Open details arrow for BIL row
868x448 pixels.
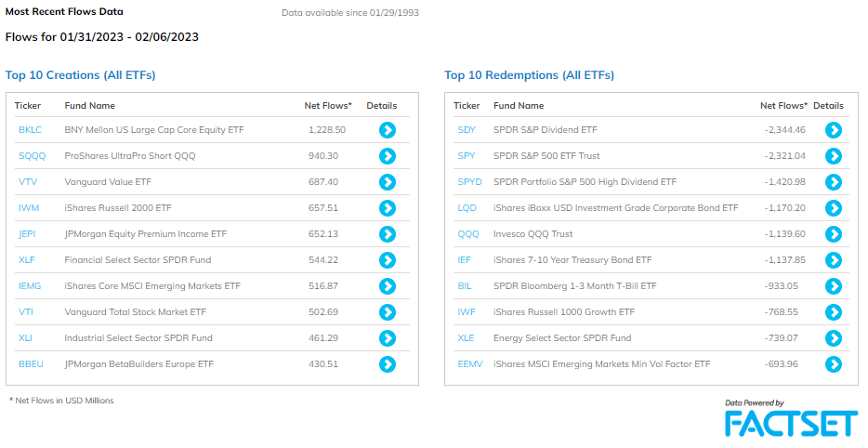[834, 286]
